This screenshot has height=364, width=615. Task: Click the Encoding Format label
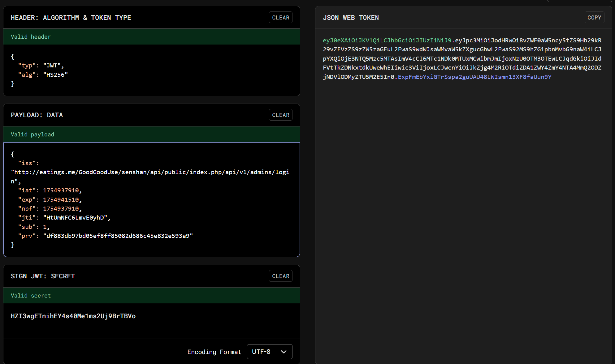click(214, 352)
